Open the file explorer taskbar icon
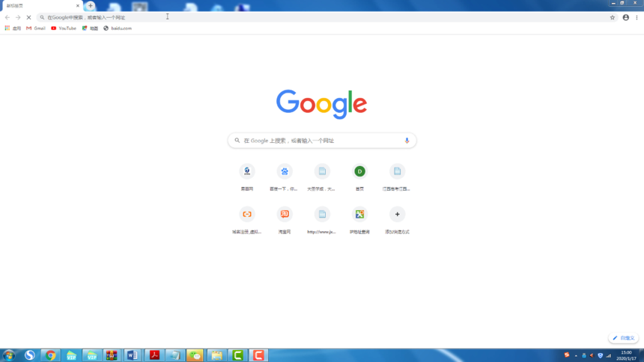Screen dimensions: 644x362 [216, 355]
